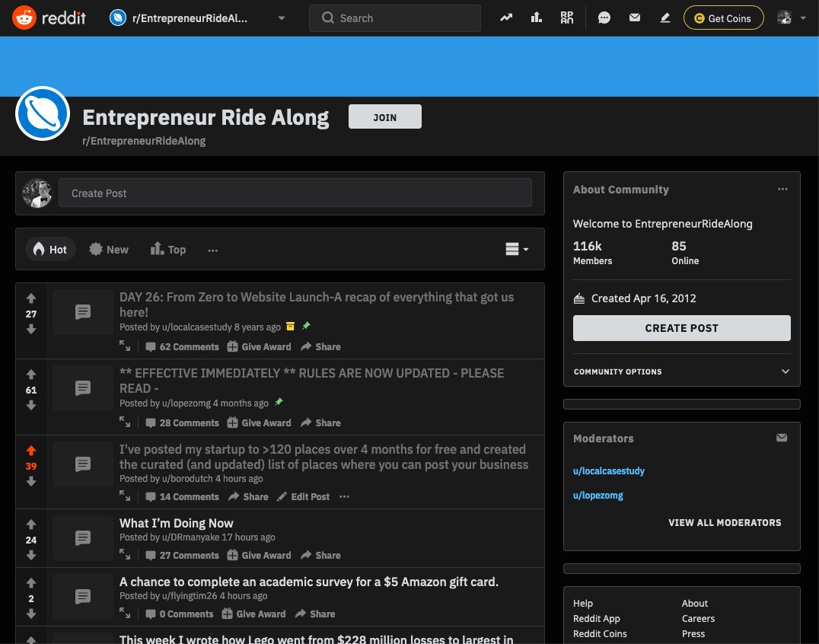This screenshot has height=644, width=819.
Task: Sort posts by Top
Action: click(x=168, y=249)
